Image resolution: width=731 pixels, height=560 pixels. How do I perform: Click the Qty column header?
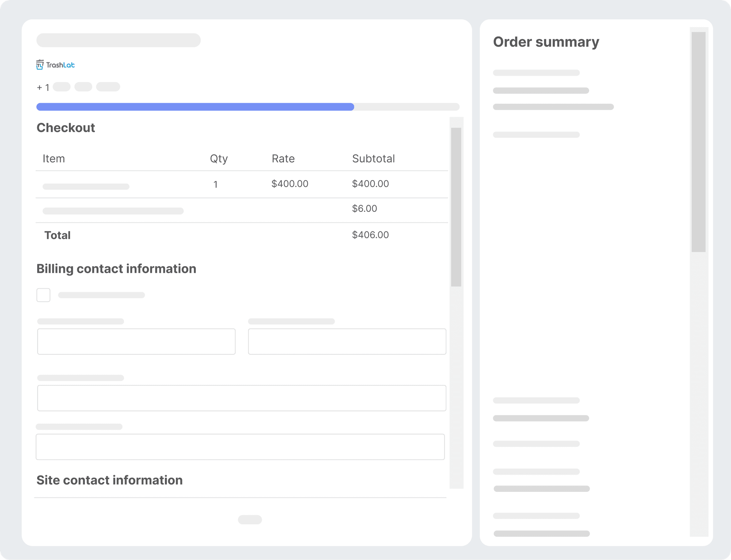pos(218,159)
